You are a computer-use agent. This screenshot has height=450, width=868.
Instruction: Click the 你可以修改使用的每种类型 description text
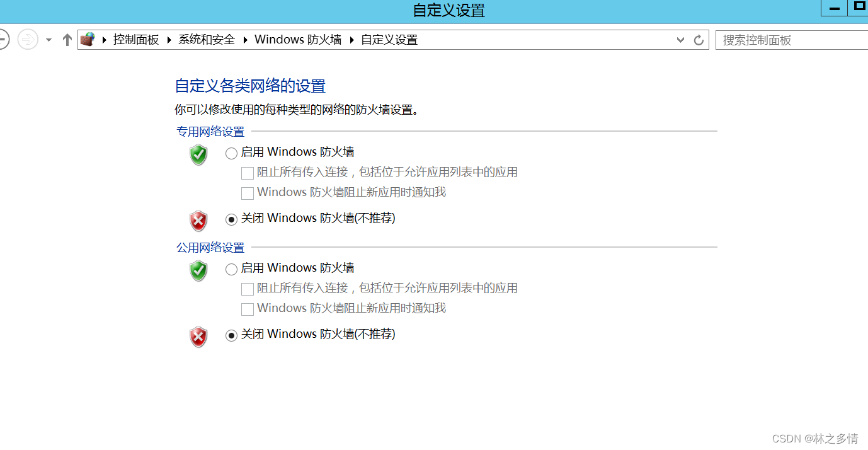(x=297, y=110)
